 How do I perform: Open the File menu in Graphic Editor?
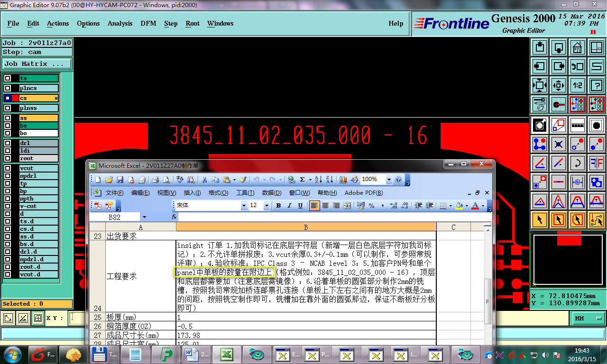(x=13, y=23)
